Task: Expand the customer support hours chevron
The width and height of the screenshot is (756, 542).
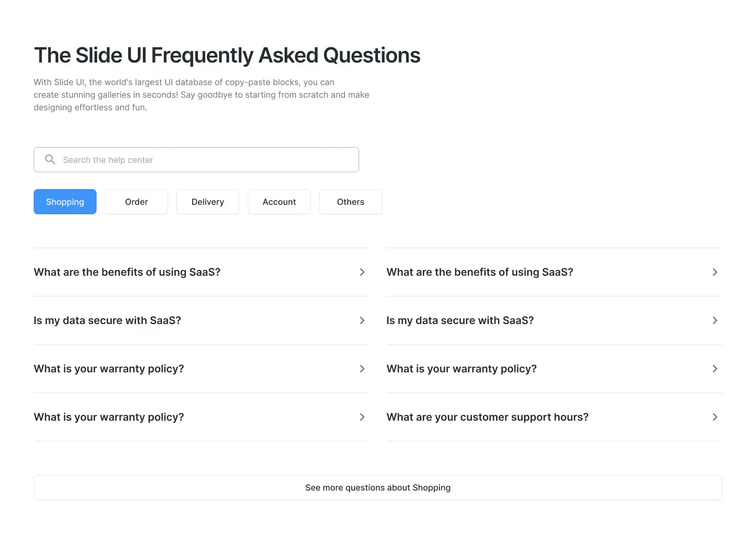Action: pos(715,417)
